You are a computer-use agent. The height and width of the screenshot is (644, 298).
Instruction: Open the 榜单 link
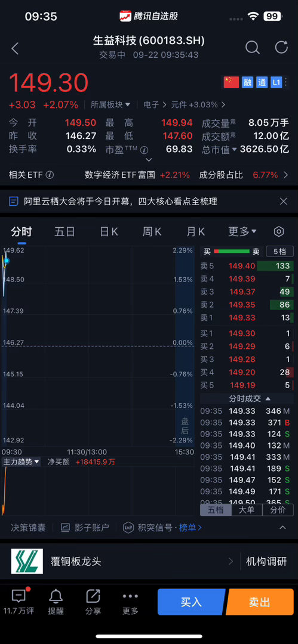point(190,527)
